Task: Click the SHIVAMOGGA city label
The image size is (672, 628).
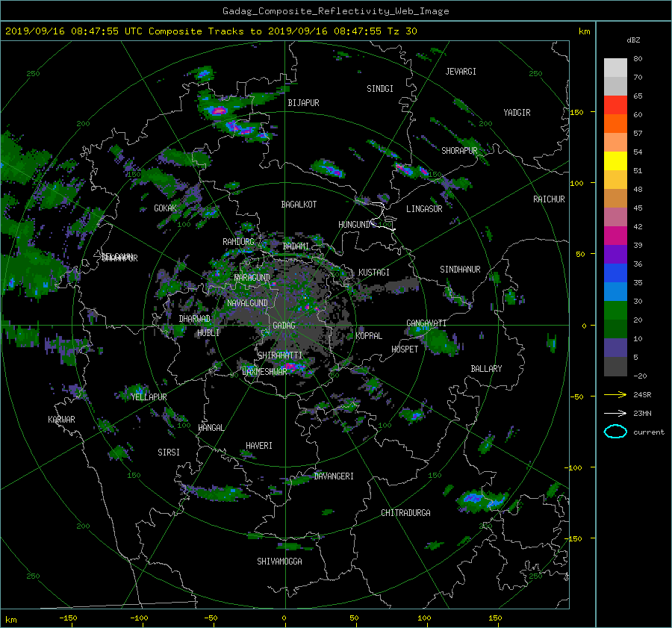Action: tap(279, 562)
